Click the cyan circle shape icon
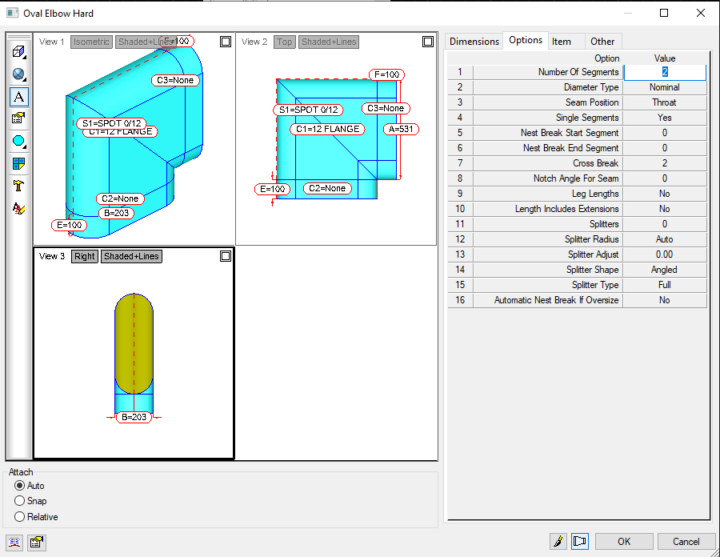 click(x=19, y=141)
